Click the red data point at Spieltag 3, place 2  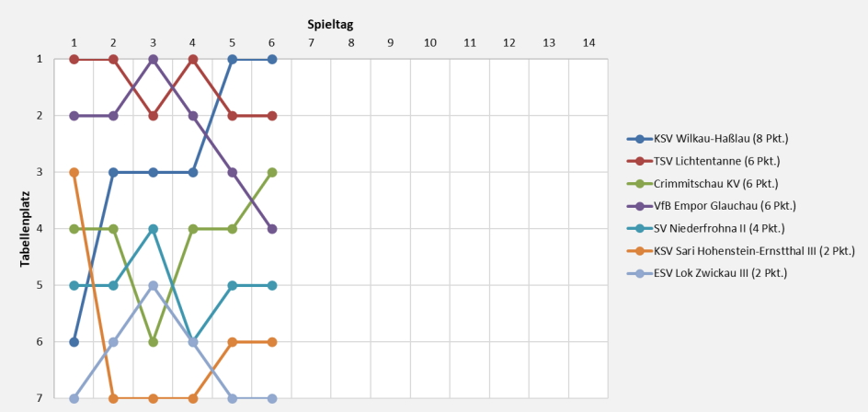point(153,116)
